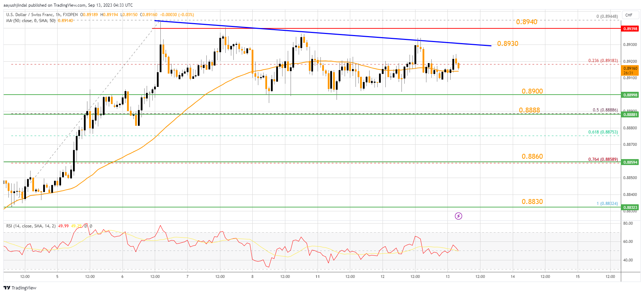Click the date label 13 on time axis
This screenshot has height=294, width=644.
coord(447,276)
